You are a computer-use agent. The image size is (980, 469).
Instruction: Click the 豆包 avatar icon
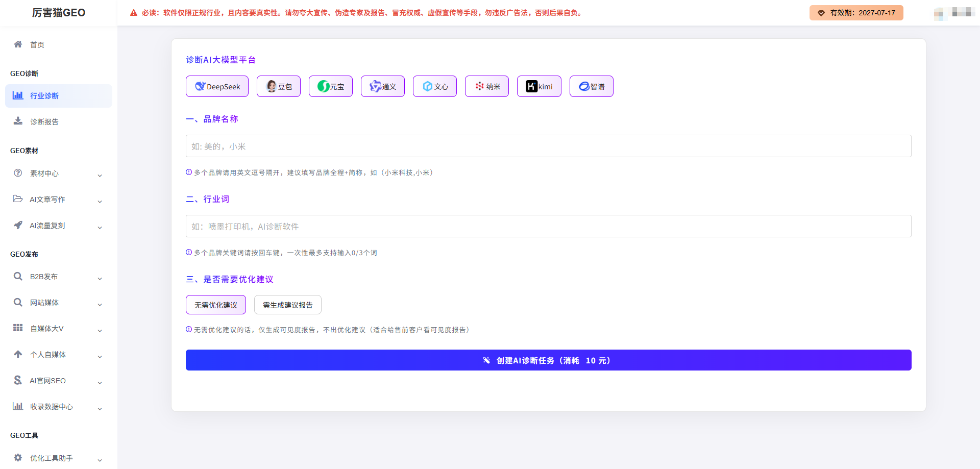[272, 86]
